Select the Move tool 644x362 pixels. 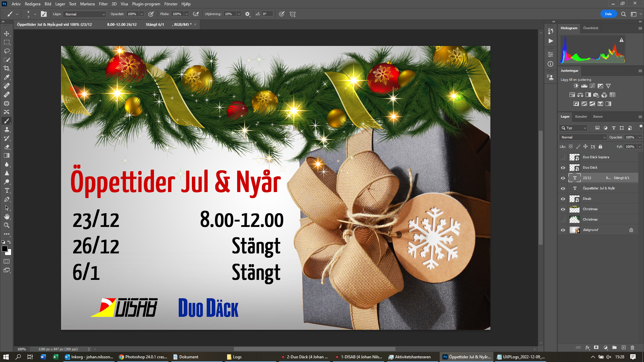6,33
